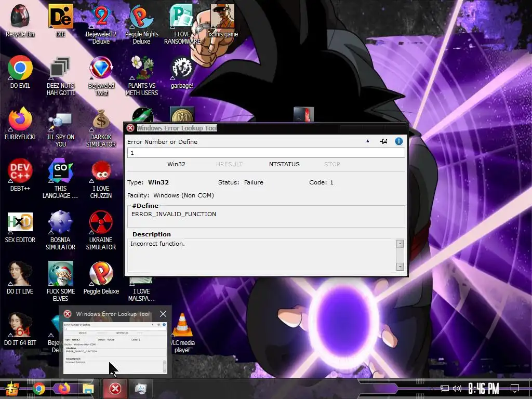Click the 8:46 PM taskbar clock
Screen dimensions: 532x399
484,389
